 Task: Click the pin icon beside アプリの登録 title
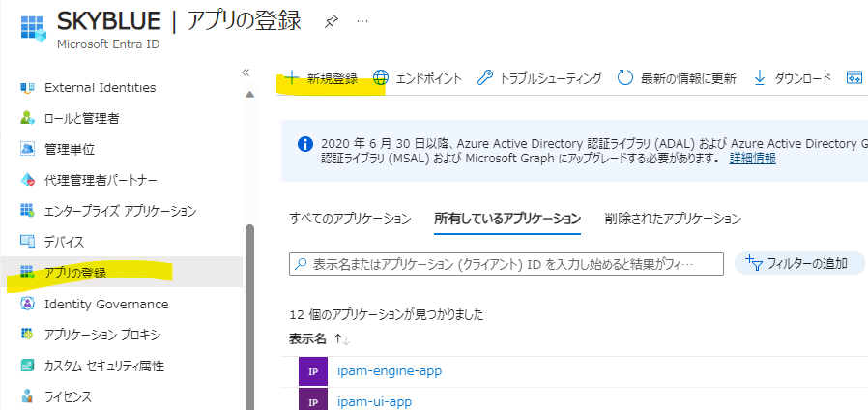pyautogui.click(x=331, y=21)
